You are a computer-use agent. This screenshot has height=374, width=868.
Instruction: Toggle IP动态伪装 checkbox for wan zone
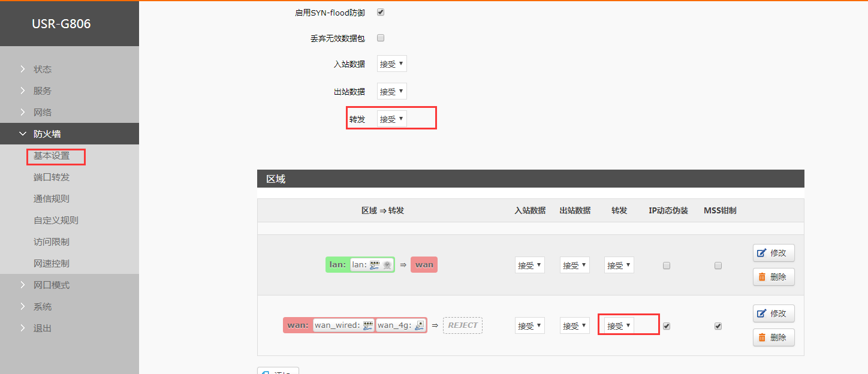tap(667, 326)
